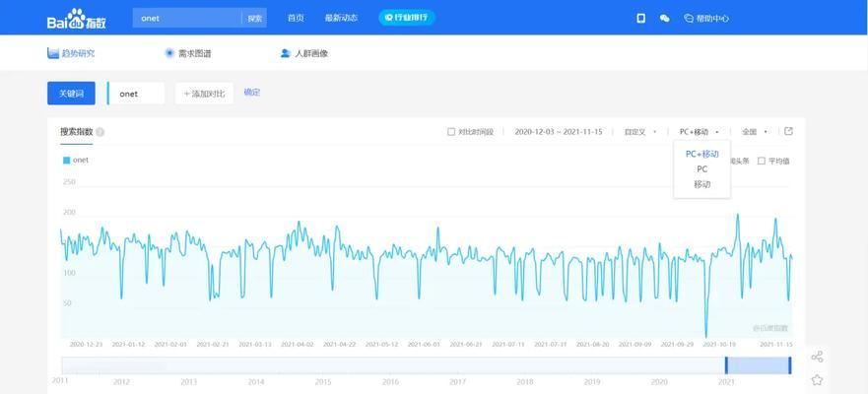Screen dimensions: 868x394
Task: Switch to the 人群画像 tab
Action: click(303, 53)
